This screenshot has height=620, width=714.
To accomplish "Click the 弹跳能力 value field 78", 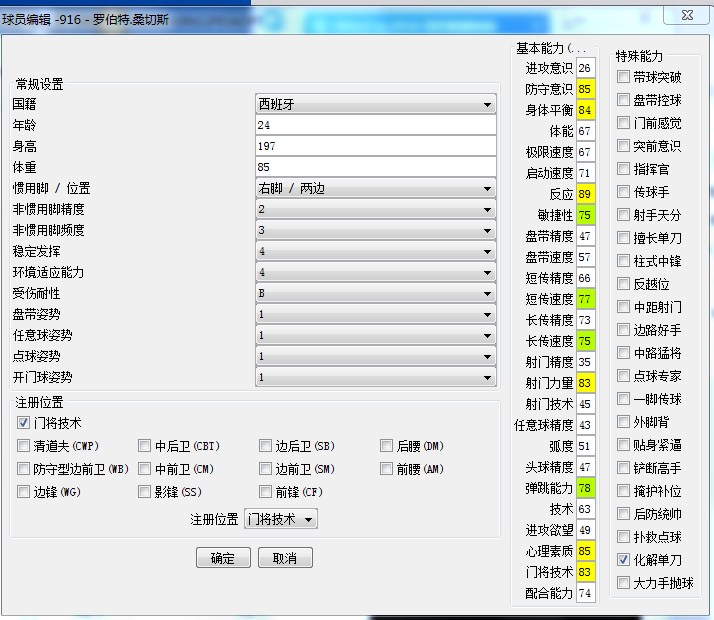I will [x=586, y=488].
